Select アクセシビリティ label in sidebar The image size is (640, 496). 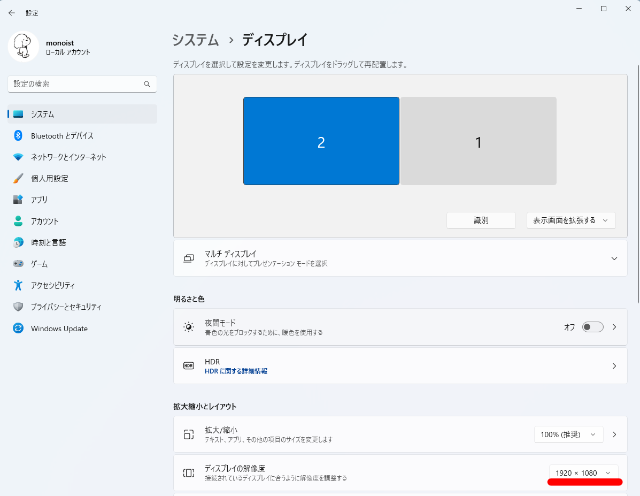[53, 285]
